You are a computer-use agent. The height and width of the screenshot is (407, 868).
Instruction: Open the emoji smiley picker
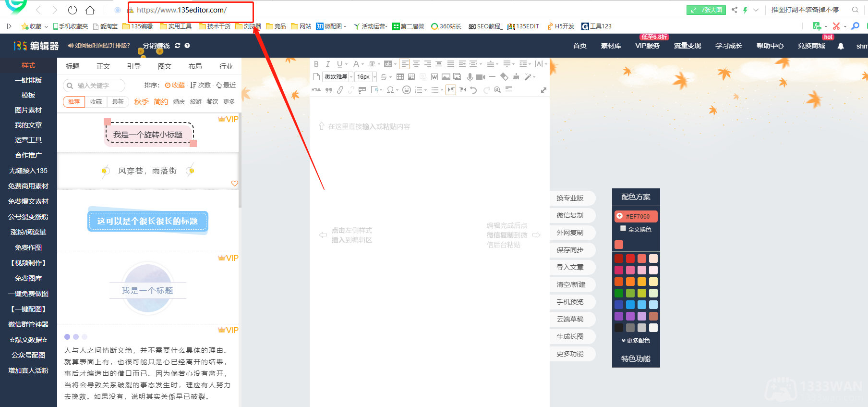tap(407, 90)
